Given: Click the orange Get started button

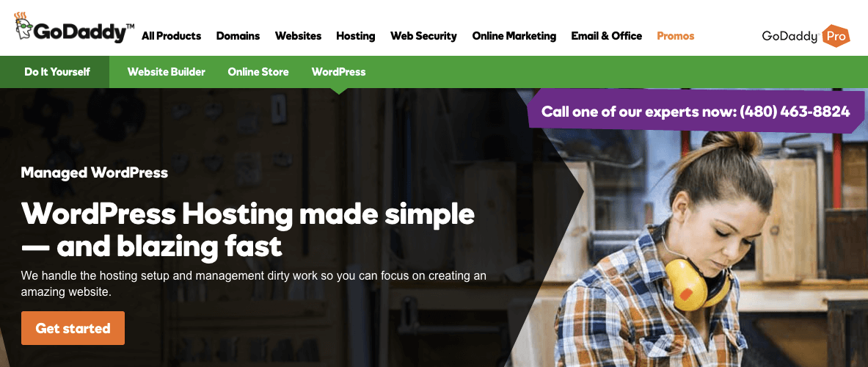Looking at the screenshot, I should [x=73, y=328].
